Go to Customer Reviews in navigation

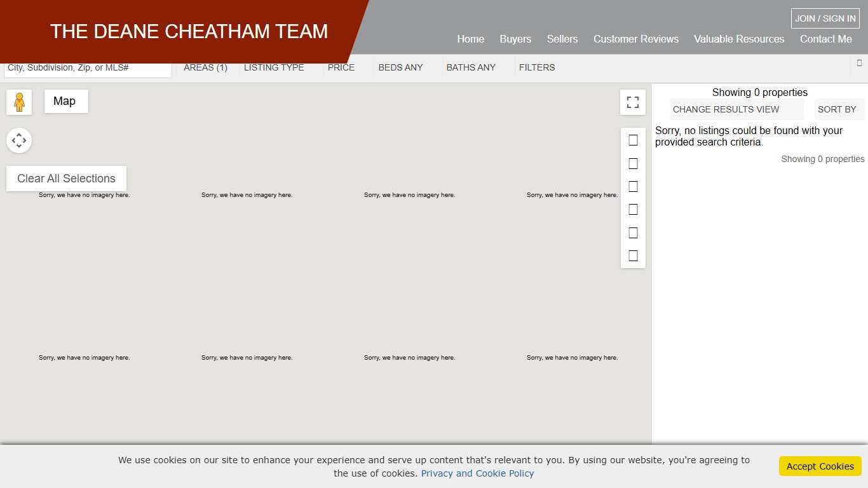click(635, 39)
